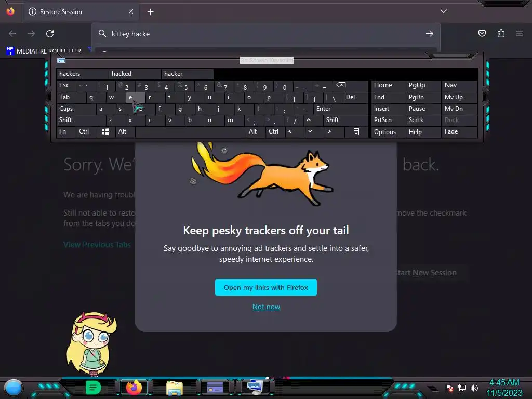Open keyboard Help
The height and width of the screenshot is (399, 532).
coord(423,131)
